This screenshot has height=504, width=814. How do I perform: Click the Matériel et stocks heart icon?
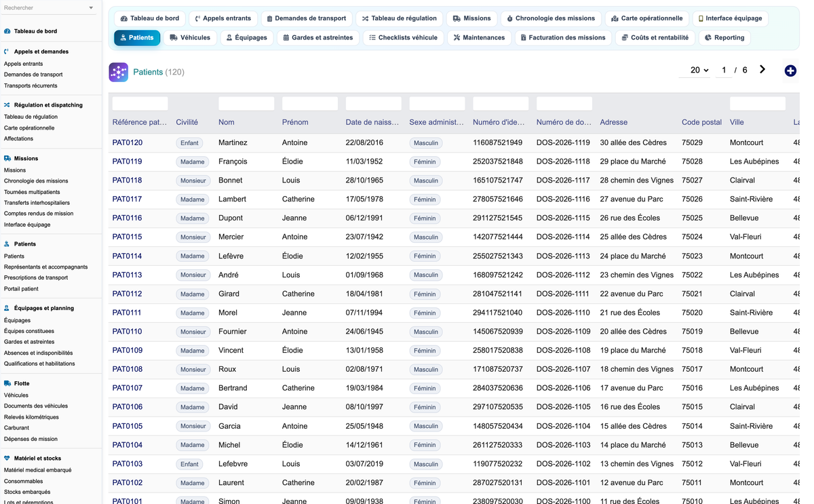(7, 459)
